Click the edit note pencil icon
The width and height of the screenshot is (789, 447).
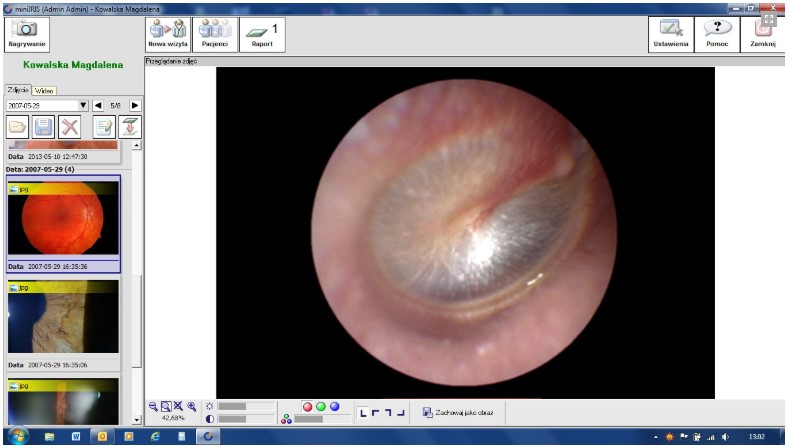click(104, 127)
